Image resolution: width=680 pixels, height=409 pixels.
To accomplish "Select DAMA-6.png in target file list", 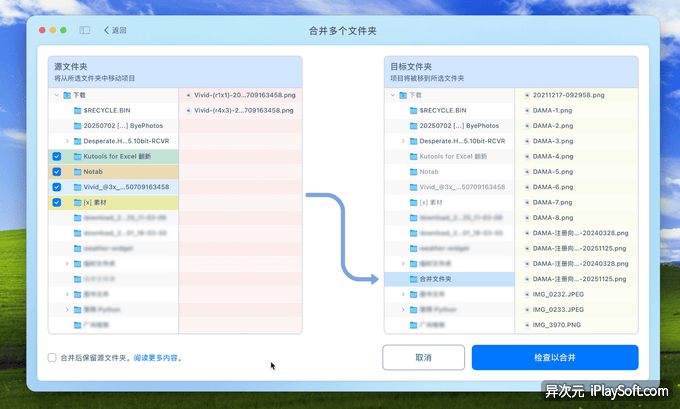I will [x=576, y=187].
